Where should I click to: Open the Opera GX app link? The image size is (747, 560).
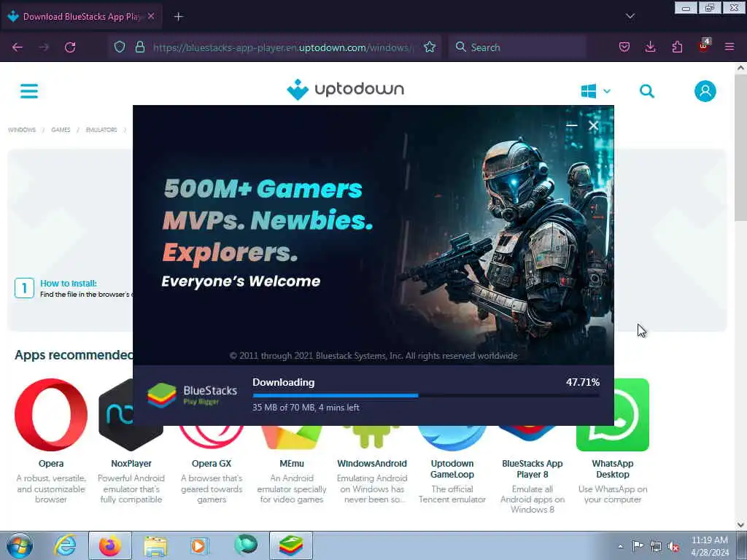tap(212, 463)
